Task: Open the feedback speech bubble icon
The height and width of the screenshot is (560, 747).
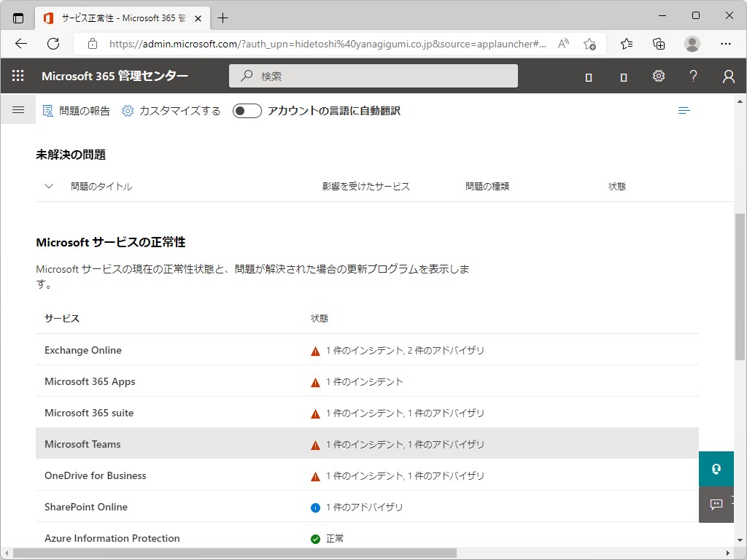Action: (716, 504)
